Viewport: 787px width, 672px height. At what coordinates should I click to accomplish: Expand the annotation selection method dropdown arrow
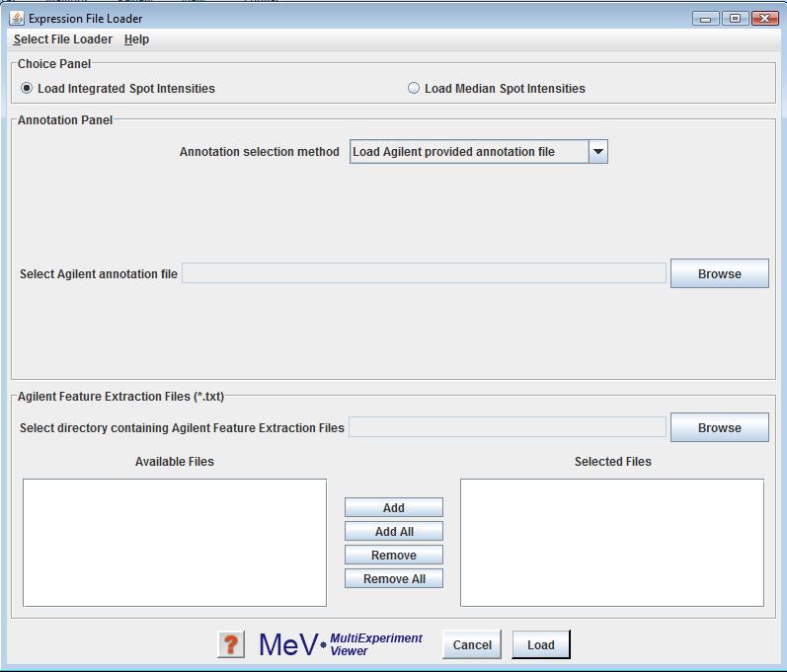click(597, 152)
